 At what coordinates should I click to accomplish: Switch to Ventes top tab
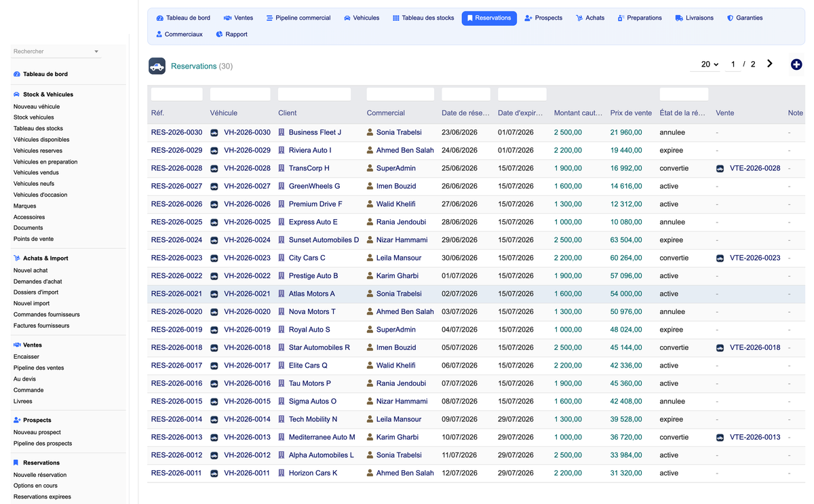click(238, 18)
